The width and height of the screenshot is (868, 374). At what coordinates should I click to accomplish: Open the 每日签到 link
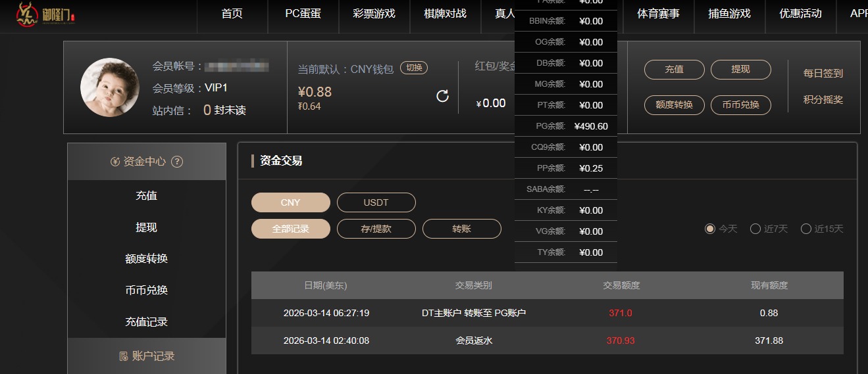coord(823,74)
